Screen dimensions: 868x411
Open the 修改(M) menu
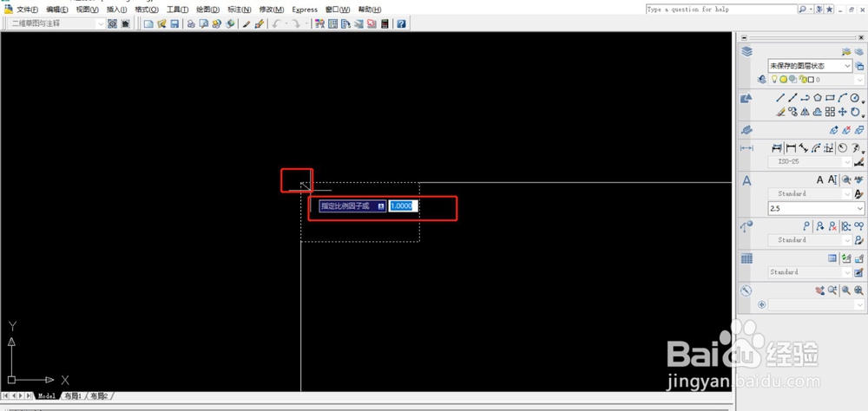[x=271, y=10]
